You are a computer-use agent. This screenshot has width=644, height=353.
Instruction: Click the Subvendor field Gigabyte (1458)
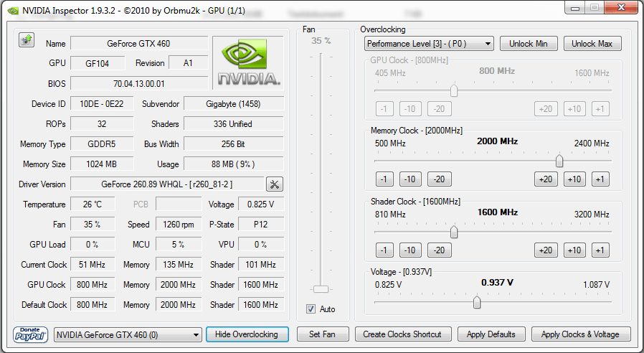[x=233, y=104]
